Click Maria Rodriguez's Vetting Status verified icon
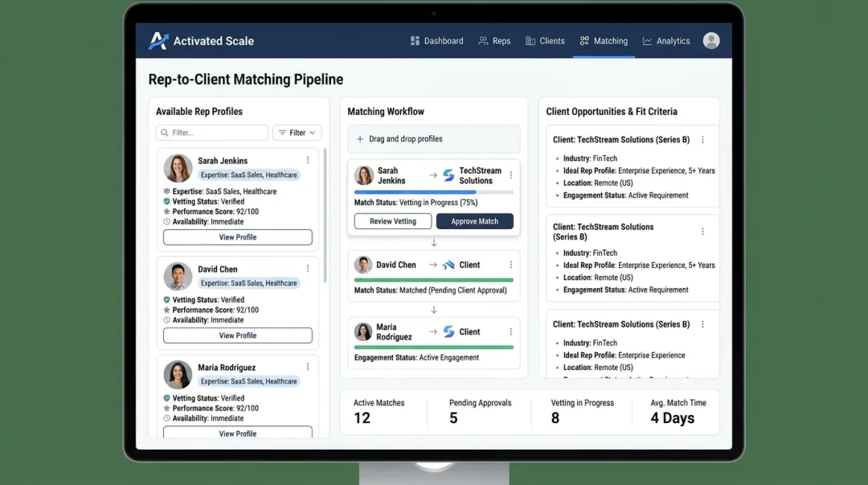The width and height of the screenshot is (868, 485). (166, 398)
